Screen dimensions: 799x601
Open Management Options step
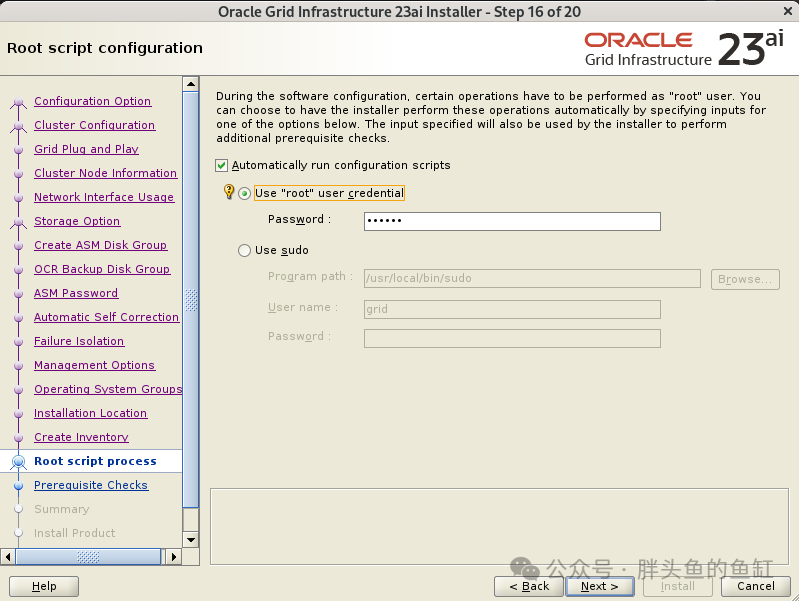click(x=95, y=365)
